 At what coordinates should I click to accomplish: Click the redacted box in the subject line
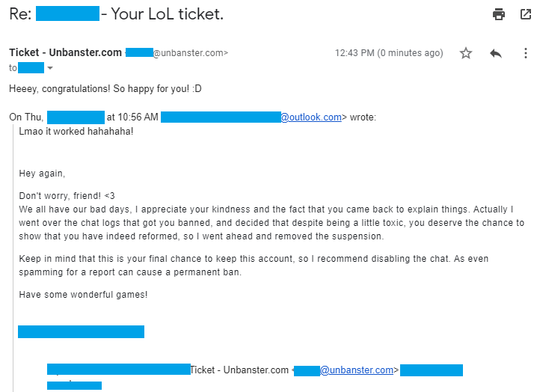pyautogui.click(x=67, y=13)
